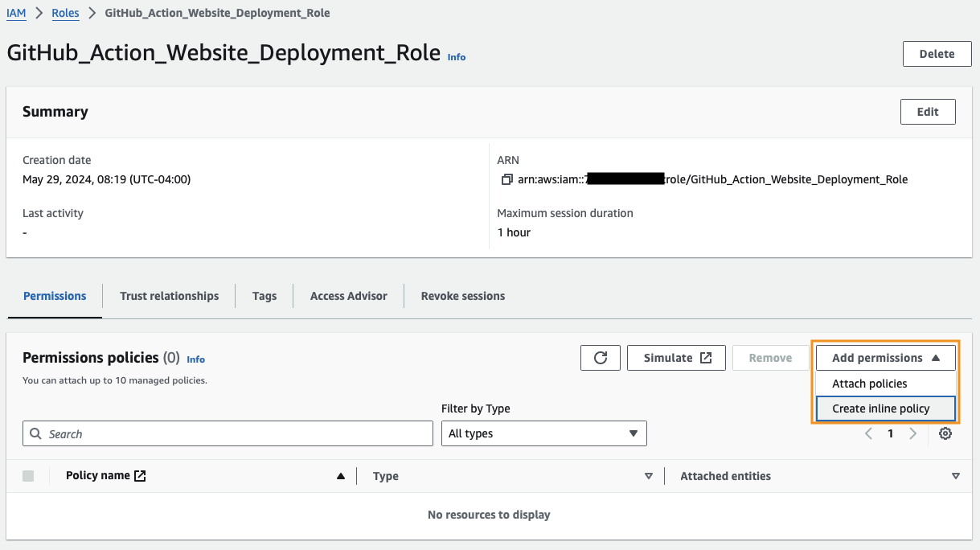Viewport: 980px width, 550px height.
Task: Click the '1 hour' session duration value
Action: point(514,232)
